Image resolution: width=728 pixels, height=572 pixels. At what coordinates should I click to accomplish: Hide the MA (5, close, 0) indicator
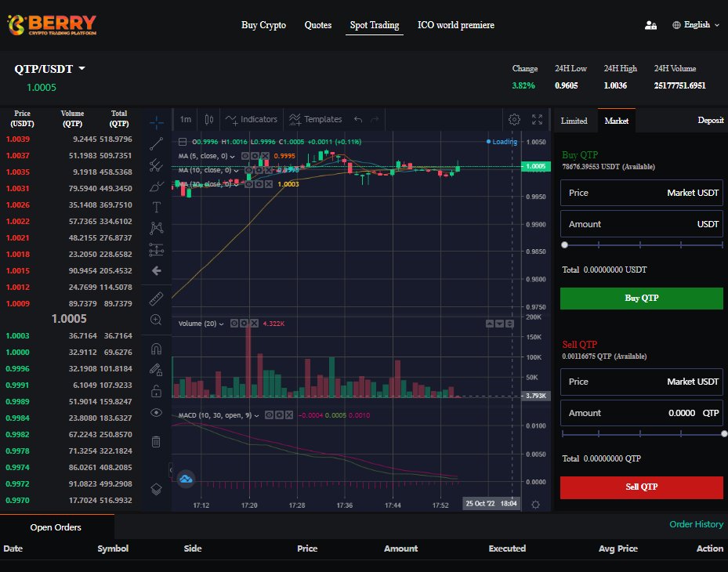tap(245, 156)
